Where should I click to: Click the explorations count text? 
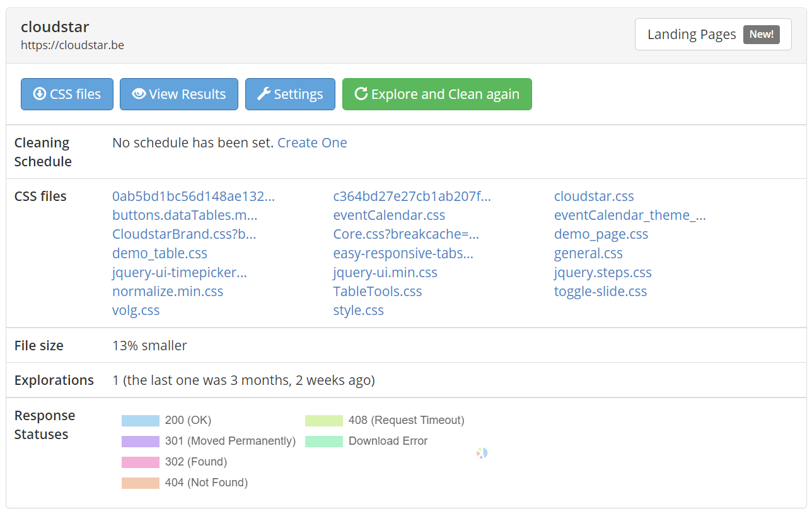pos(243,380)
